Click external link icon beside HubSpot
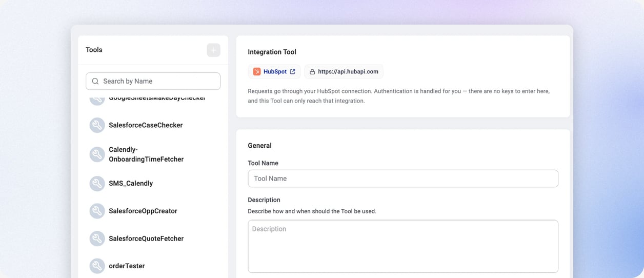 click(x=293, y=72)
